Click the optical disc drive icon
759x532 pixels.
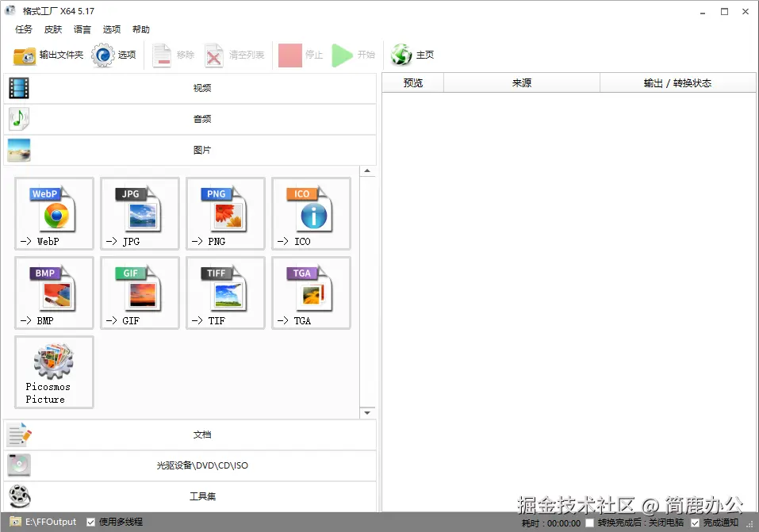(x=19, y=465)
